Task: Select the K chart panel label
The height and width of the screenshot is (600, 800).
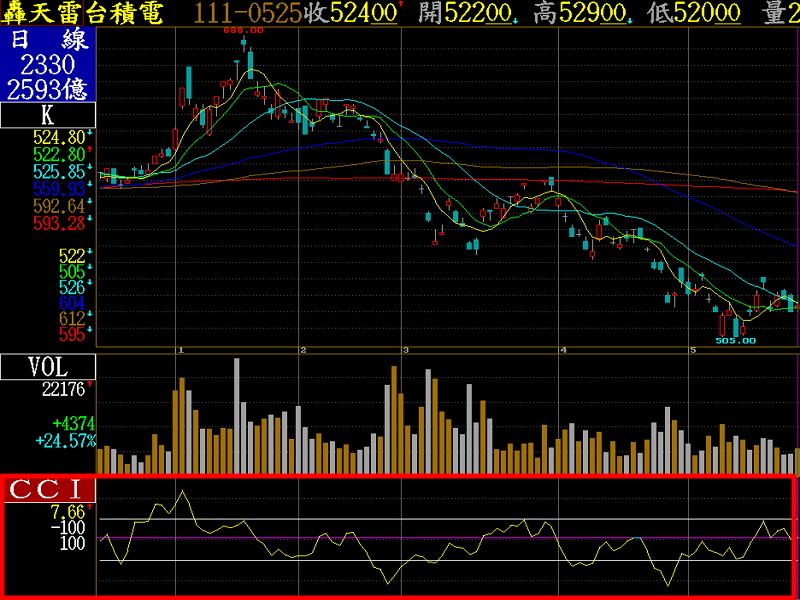Action: pos(48,115)
